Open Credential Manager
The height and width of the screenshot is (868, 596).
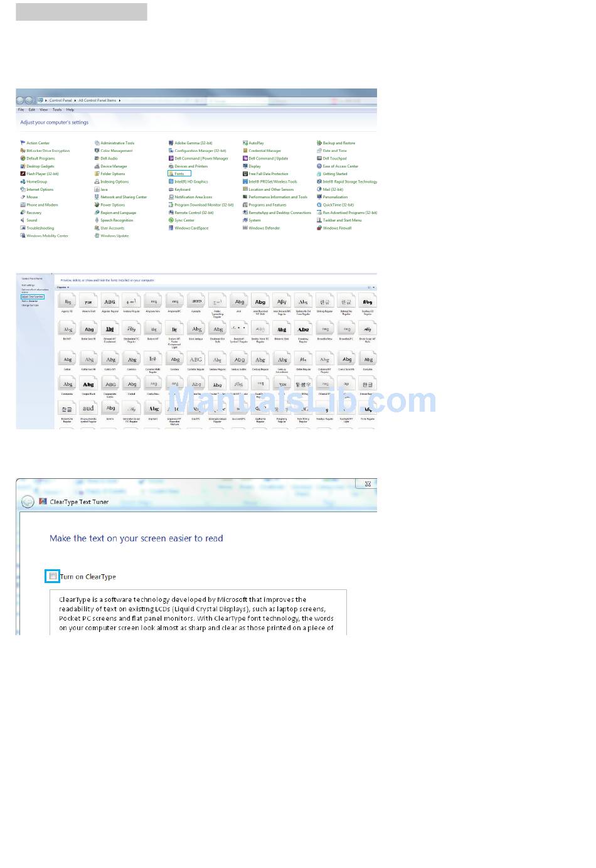point(262,151)
